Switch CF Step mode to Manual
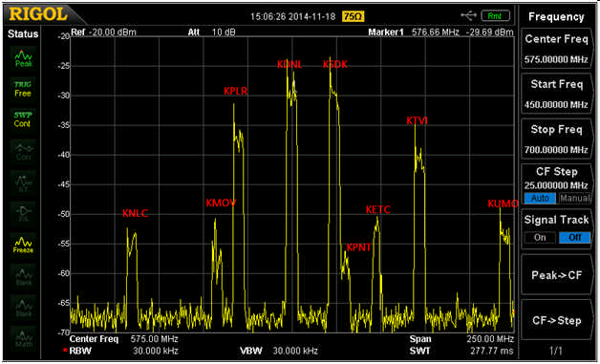 pyautogui.click(x=574, y=198)
